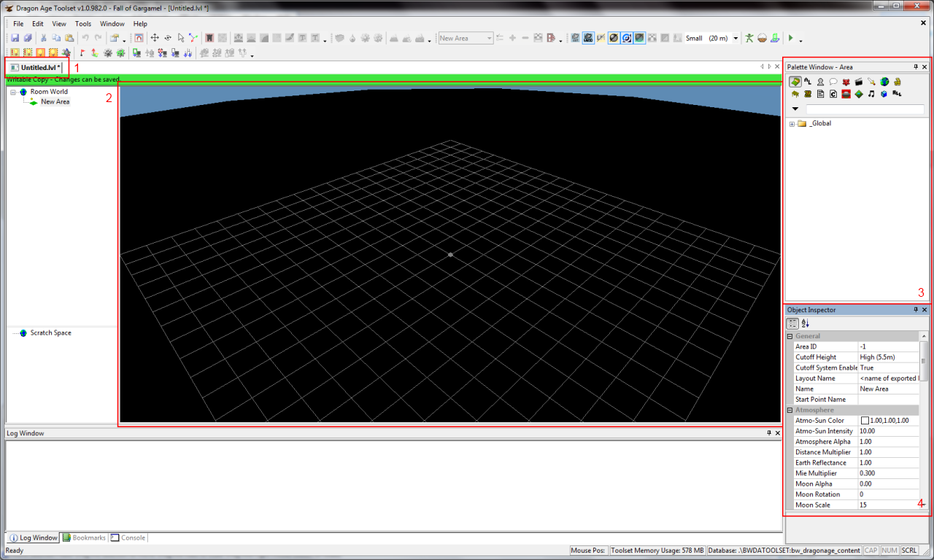Click the palette filter text field
The image size is (934, 560).
coord(864,109)
